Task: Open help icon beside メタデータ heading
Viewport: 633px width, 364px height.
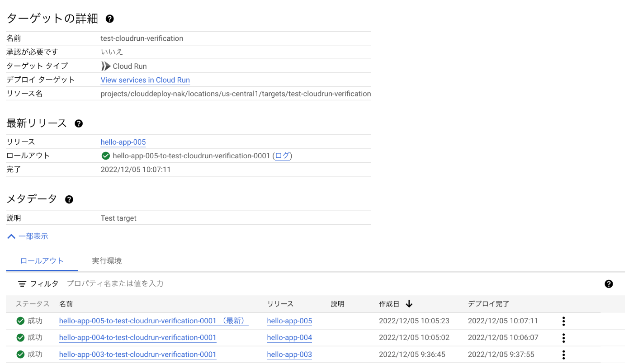Action: point(69,199)
